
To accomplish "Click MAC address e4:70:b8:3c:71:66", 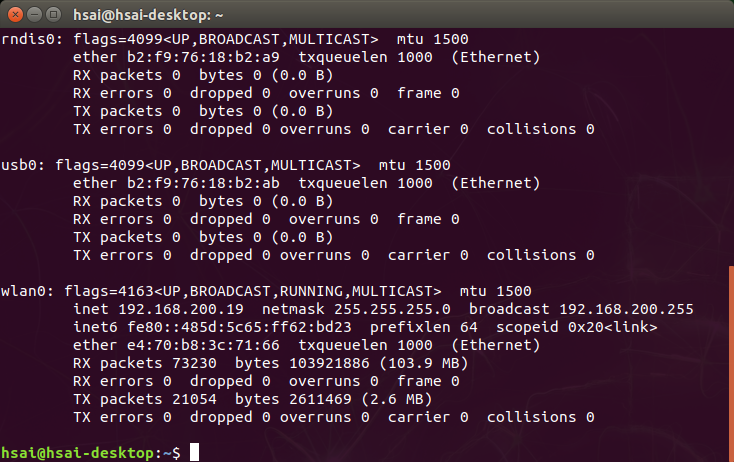I will tap(203, 345).
